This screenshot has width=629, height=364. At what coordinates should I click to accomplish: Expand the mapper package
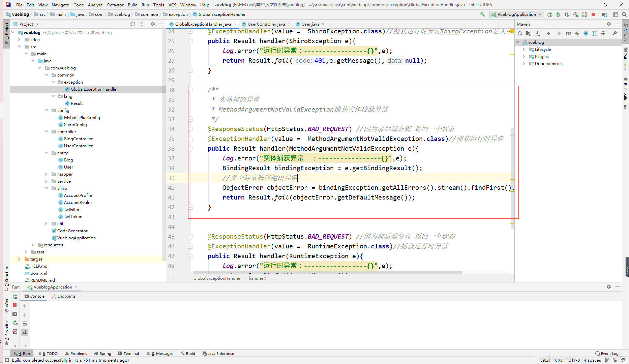pos(46,174)
